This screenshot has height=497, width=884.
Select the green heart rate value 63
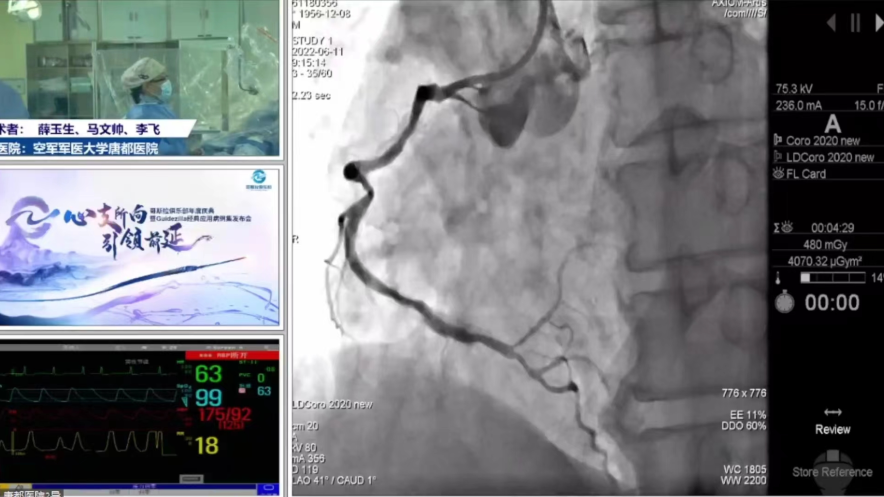tap(208, 374)
